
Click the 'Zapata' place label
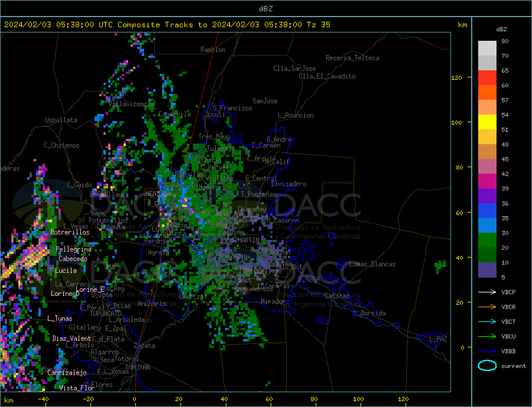(145, 346)
